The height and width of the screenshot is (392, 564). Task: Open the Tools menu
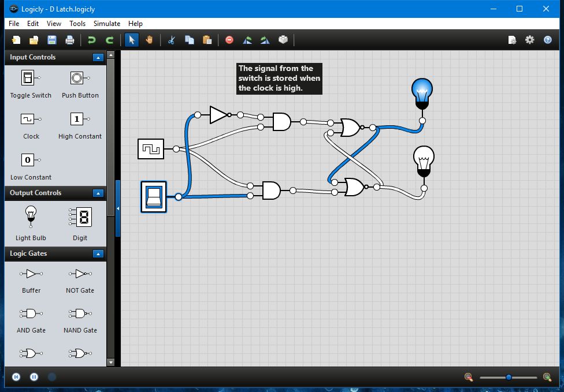tap(77, 23)
